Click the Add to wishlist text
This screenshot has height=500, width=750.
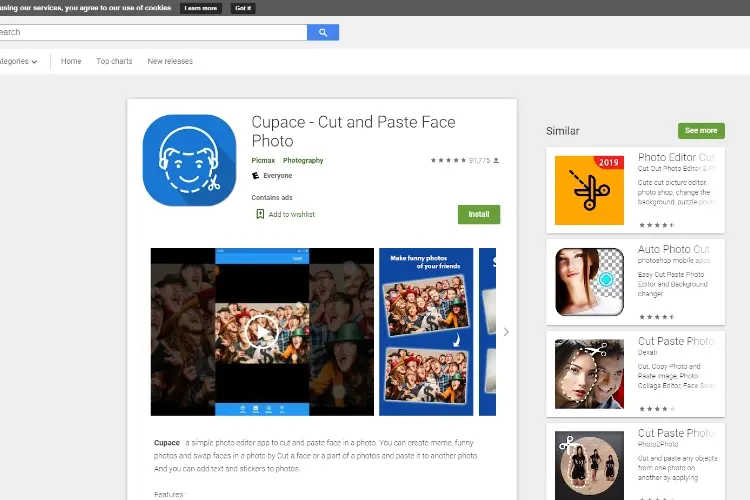(292, 214)
